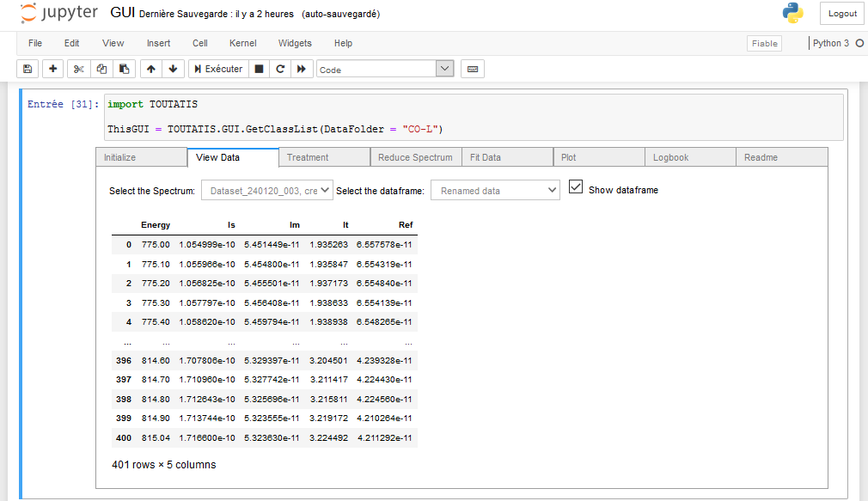Expand the Select the Spectrum dropdown

point(266,191)
